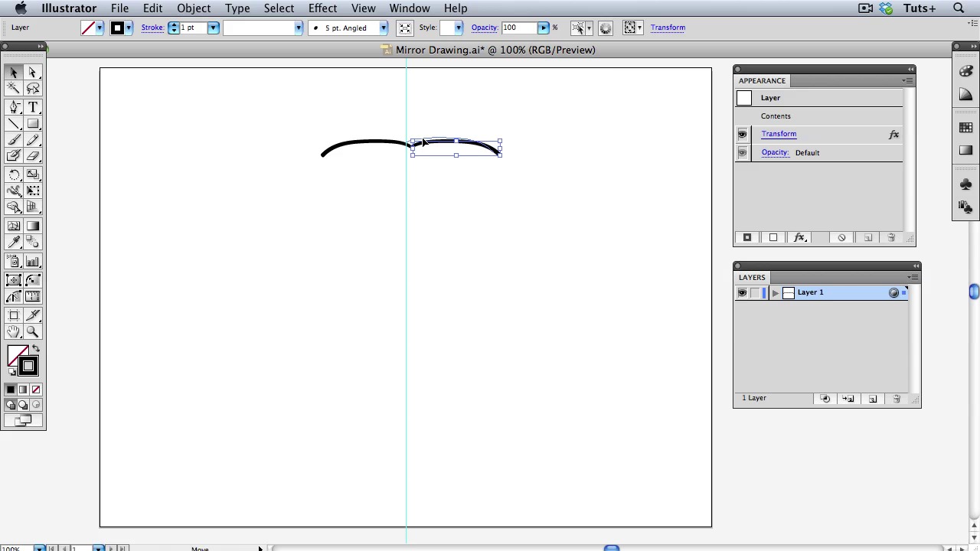Click Transform link in Appearance panel

[x=779, y=134]
